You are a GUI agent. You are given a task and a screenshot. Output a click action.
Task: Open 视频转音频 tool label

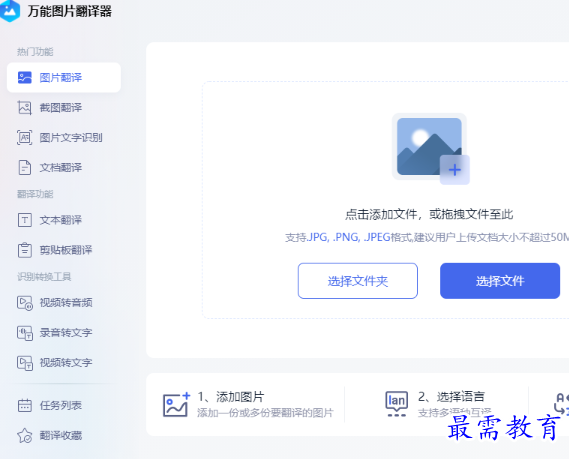tap(66, 303)
